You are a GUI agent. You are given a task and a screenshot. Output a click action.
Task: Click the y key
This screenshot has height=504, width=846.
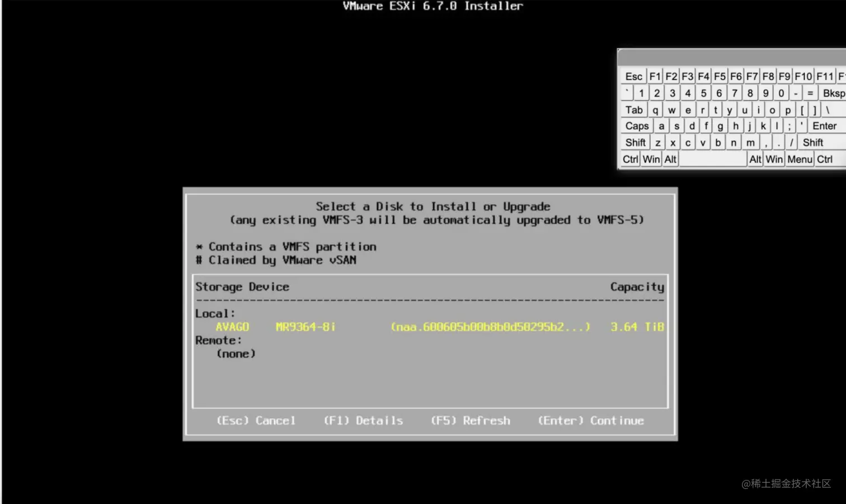click(729, 110)
